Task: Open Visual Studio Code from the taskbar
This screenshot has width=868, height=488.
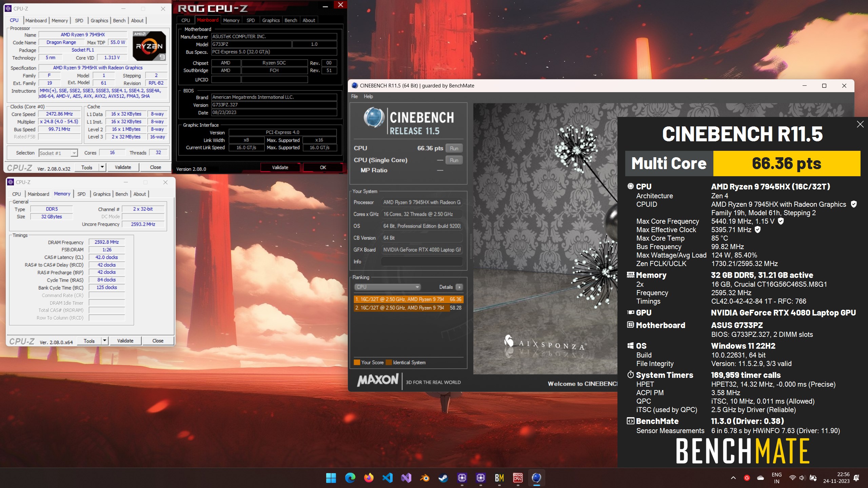Action: 387,478
